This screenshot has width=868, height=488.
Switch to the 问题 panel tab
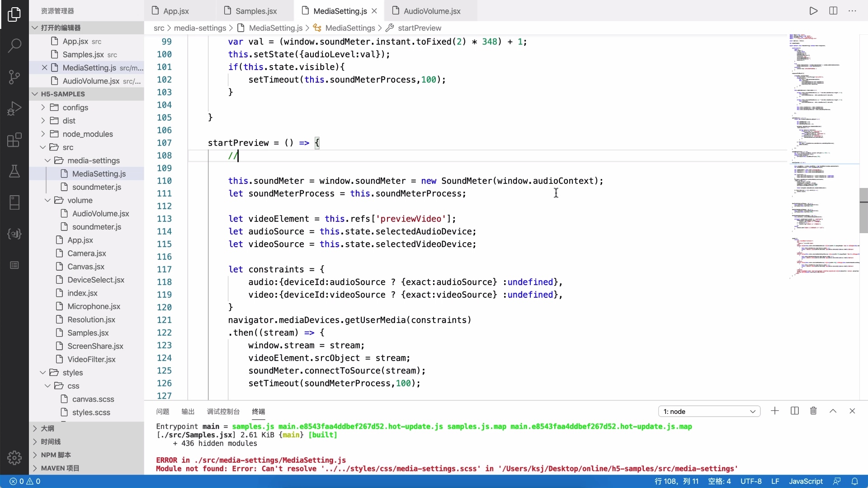pyautogui.click(x=162, y=411)
